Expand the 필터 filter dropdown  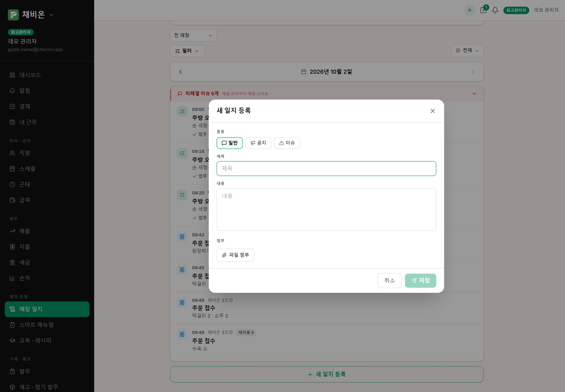click(x=187, y=51)
